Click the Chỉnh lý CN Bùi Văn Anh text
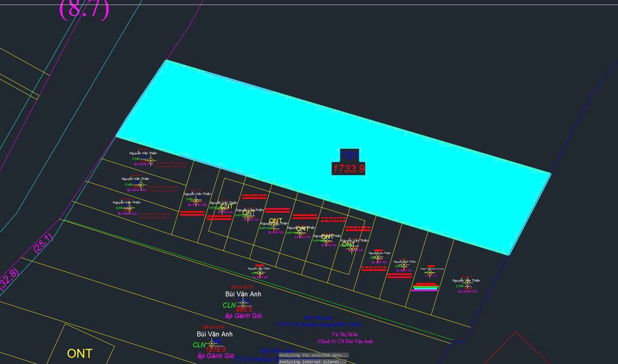The width and height of the screenshot is (618, 364). click(x=345, y=341)
